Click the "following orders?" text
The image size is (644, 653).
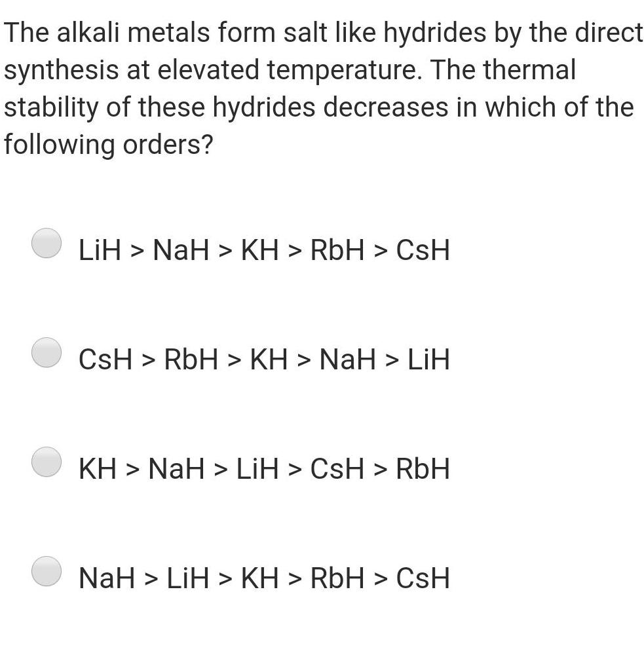(x=109, y=143)
